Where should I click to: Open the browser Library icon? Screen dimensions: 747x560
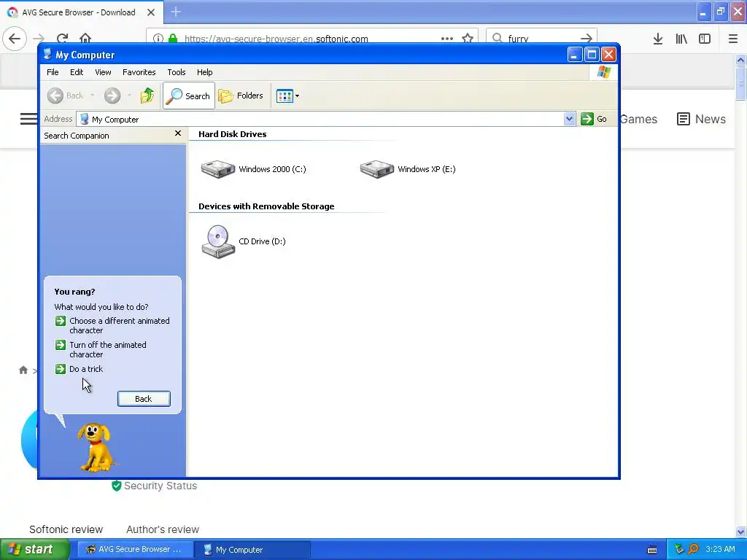pos(681,39)
